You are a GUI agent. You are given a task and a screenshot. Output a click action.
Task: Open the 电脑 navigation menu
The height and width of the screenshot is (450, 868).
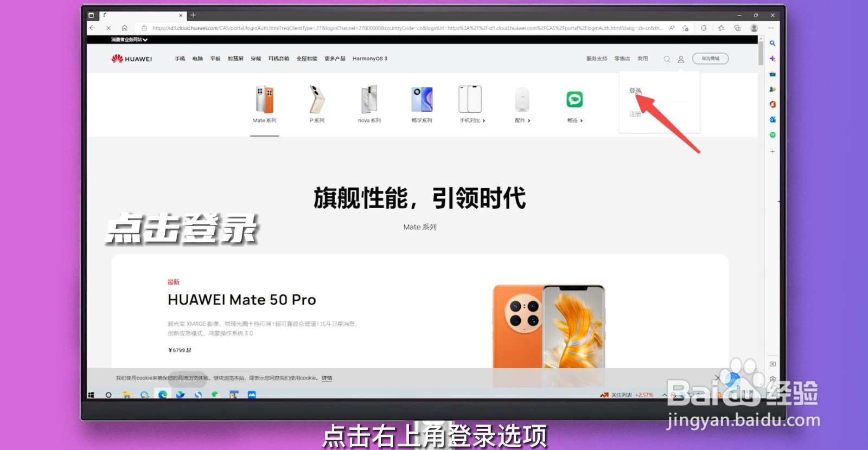pos(197,59)
